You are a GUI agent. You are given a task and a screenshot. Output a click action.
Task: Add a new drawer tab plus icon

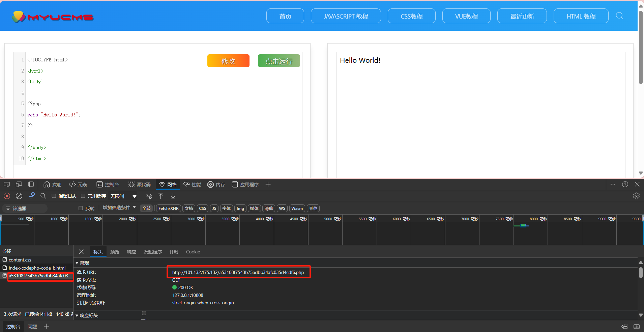[x=47, y=326]
